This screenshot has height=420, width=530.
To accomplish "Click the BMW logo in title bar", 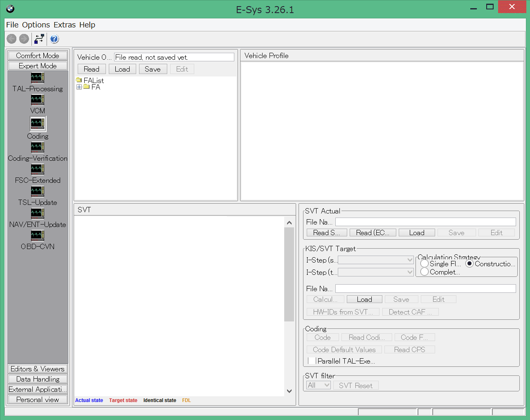I will (x=10, y=9).
